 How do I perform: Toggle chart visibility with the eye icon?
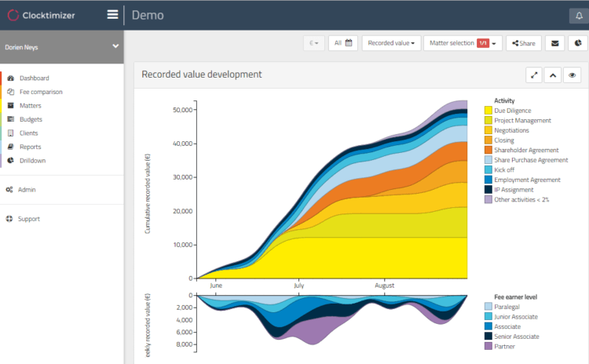pos(572,75)
